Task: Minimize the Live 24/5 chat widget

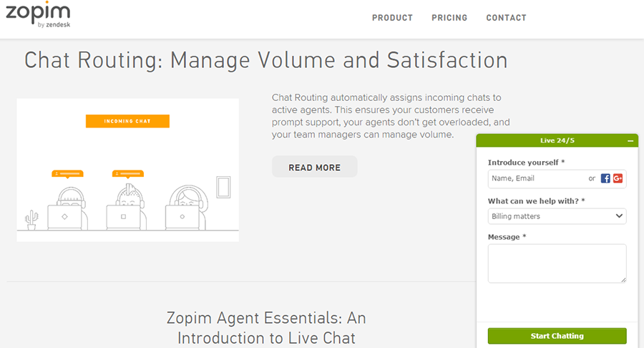Action: [630, 141]
